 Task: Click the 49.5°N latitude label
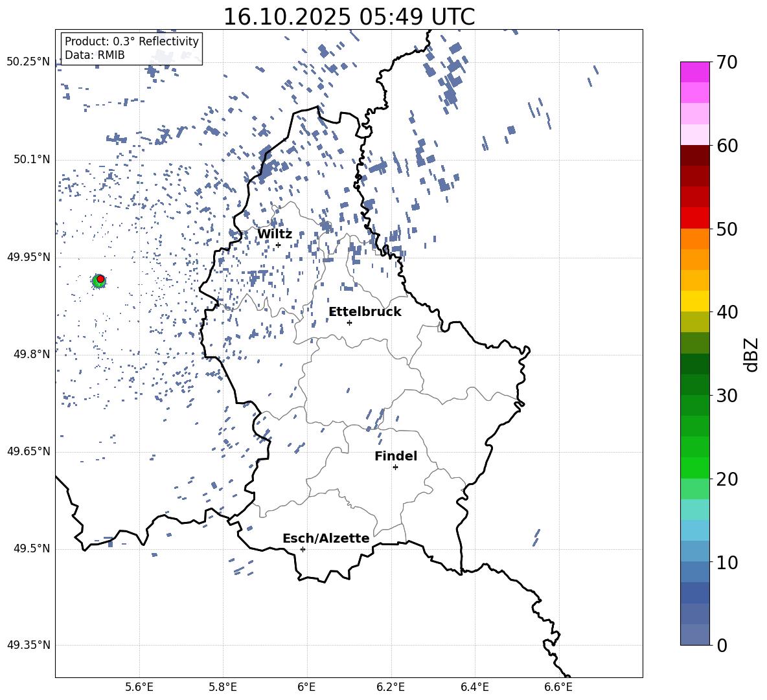click(x=32, y=548)
